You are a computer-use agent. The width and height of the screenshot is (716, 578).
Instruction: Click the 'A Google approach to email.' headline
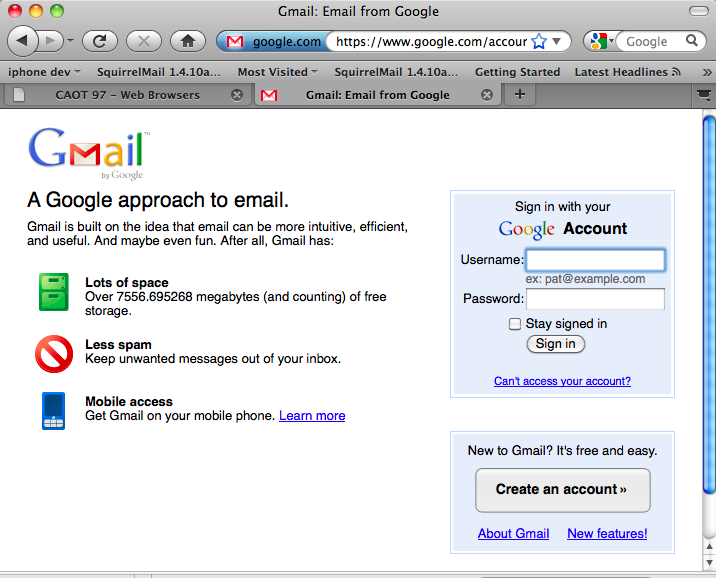point(158,200)
